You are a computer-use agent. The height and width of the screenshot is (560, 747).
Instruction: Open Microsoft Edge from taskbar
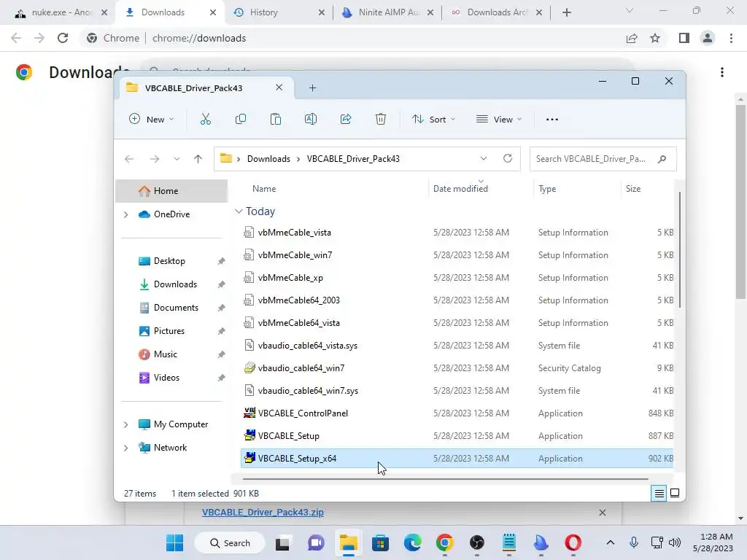tap(413, 542)
